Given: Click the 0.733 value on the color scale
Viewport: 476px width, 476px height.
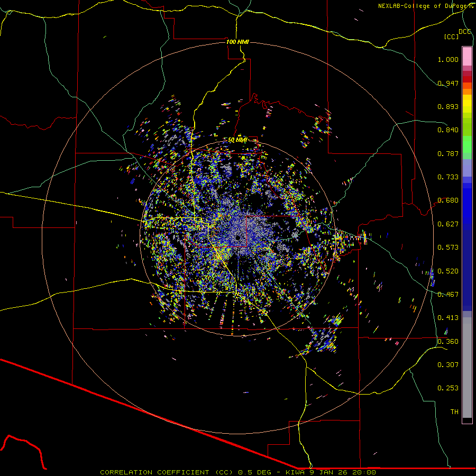Looking at the screenshot, I should [x=448, y=177].
